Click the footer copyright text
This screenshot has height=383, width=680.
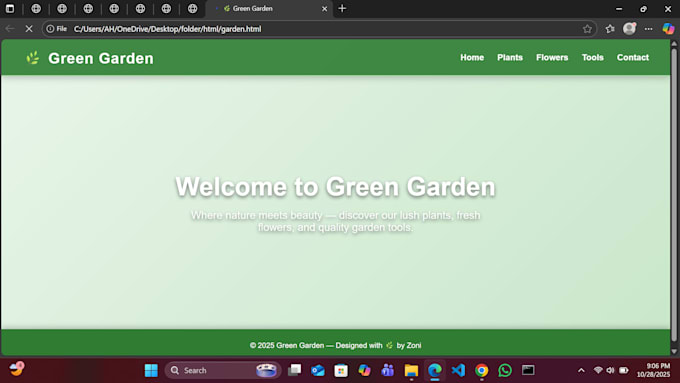[x=335, y=345]
